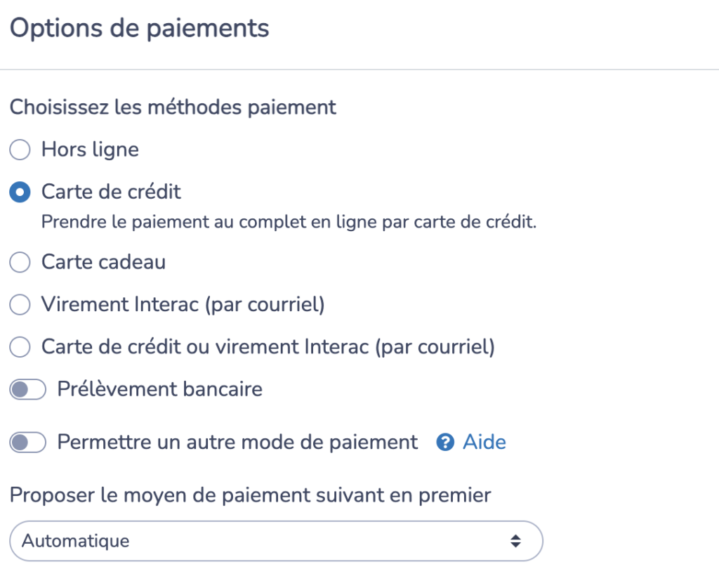The width and height of the screenshot is (719, 588).
Task: Turn on Permettre un autre mode de paiement switch
Action: point(27,443)
